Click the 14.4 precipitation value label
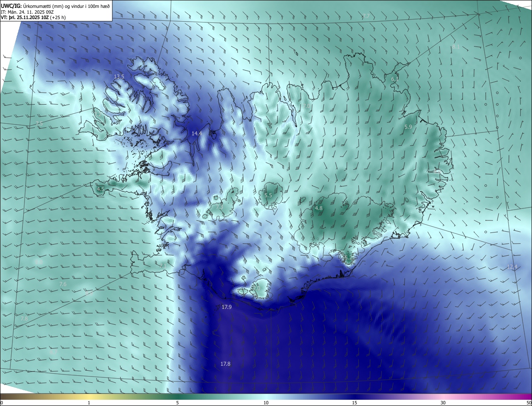Image resolution: width=532 pixels, height=406 pixels. [197, 133]
